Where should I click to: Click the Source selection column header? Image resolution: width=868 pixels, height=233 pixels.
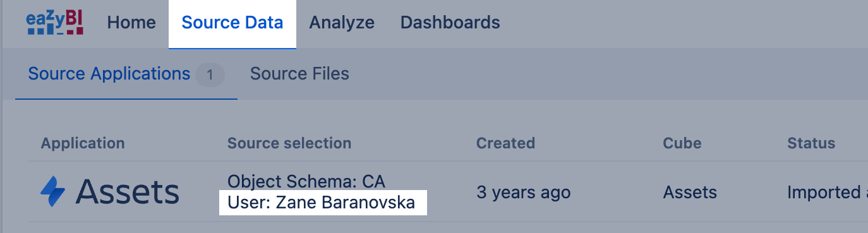click(289, 143)
